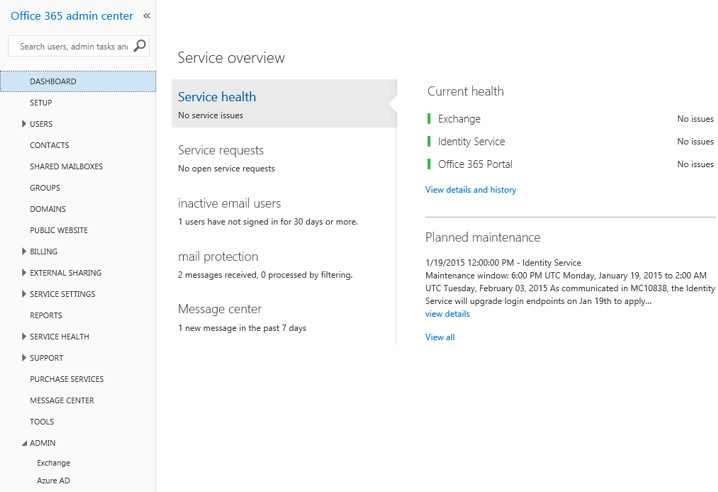This screenshot has width=718, height=492.
Task: Expand the USERS section arrow
Action: pos(24,124)
